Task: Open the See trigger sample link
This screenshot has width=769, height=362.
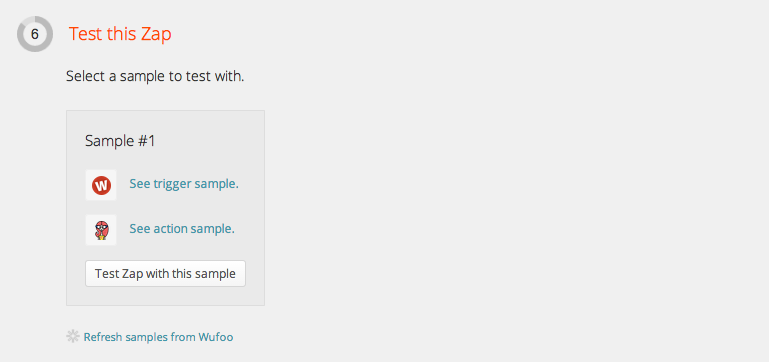Action: pyautogui.click(x=184, y=184)
